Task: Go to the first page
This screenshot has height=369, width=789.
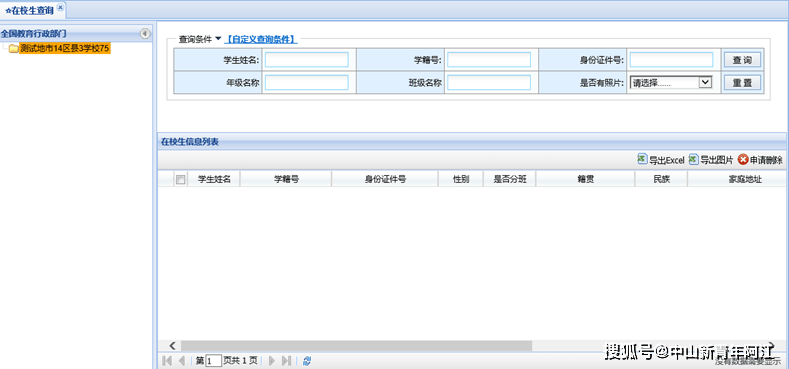Action: (168, 360)
